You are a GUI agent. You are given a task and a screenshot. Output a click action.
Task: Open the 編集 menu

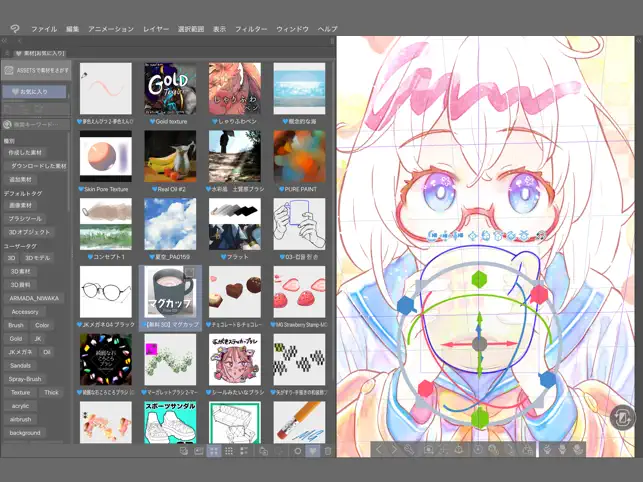point(72,29)
